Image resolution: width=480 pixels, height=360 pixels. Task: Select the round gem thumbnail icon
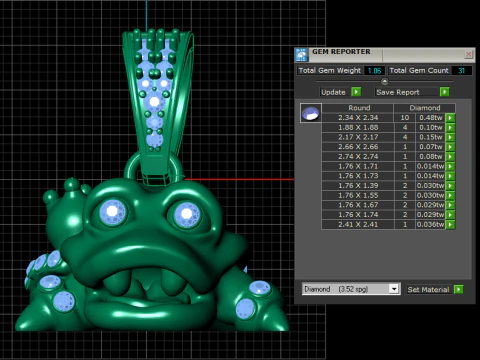[x=311, y=113]
